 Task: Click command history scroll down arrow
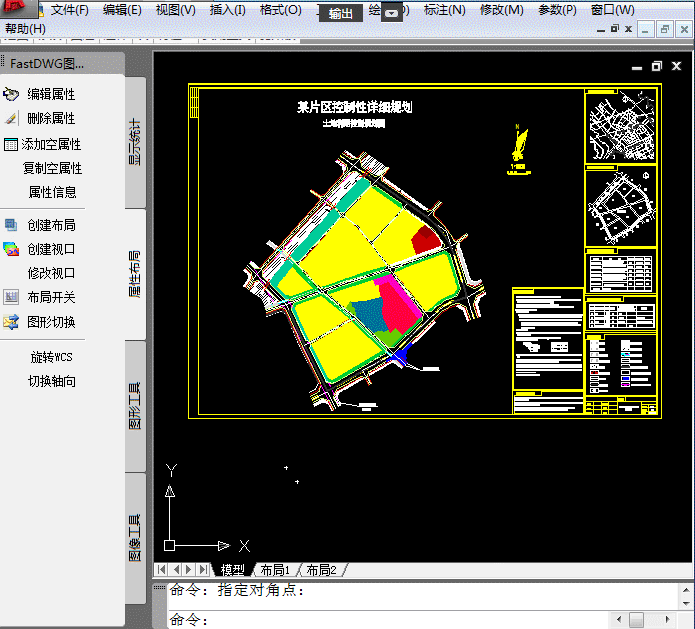[x=686, y=603]
